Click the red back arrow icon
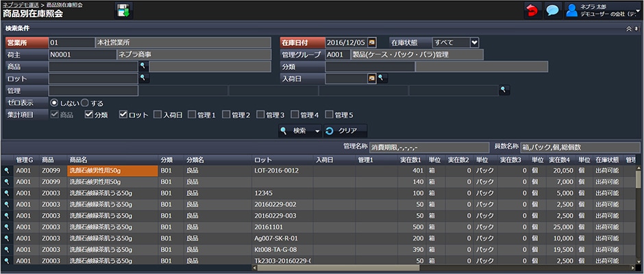Screen dimensions: 644x274 click(x=532, y=10)
